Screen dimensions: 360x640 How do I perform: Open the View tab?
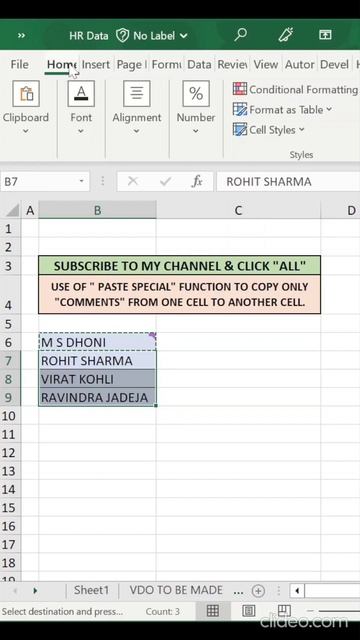266,64
